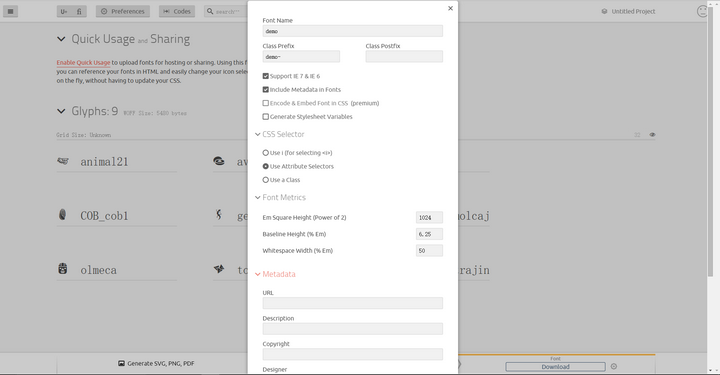Select the Use a Class radio option

click(x=265, y=180)
